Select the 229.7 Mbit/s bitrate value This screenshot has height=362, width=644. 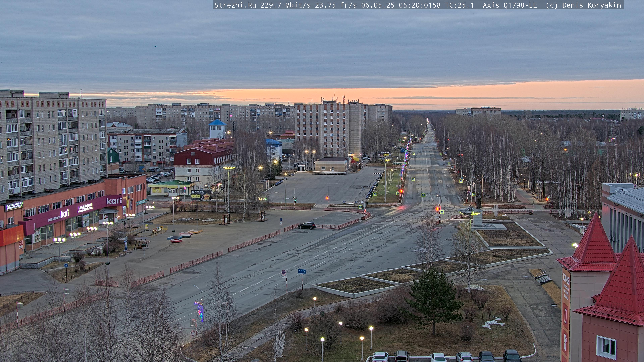tap(285, 5)
